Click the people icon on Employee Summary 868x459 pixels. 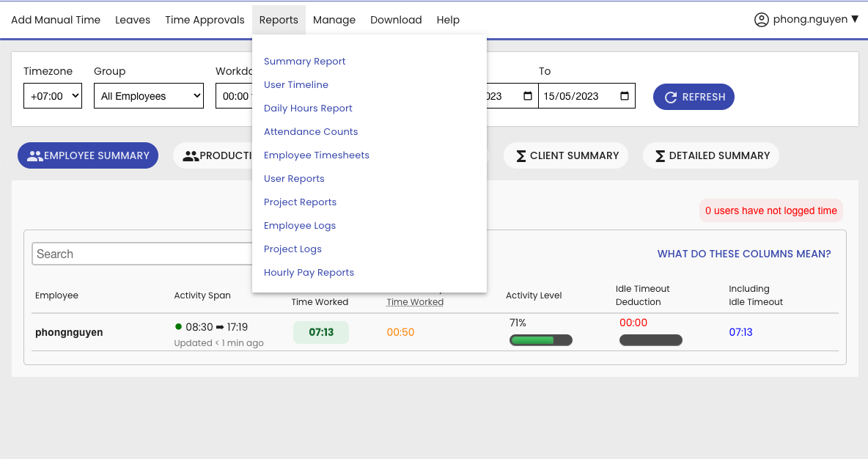click(x=34, y=155)
